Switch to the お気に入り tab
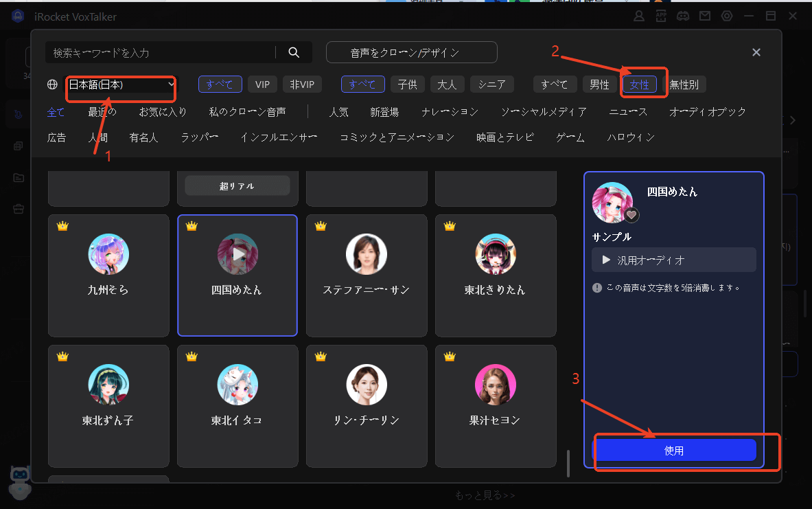812x509 pixels. pyautogui.click(x=163, y=112)
